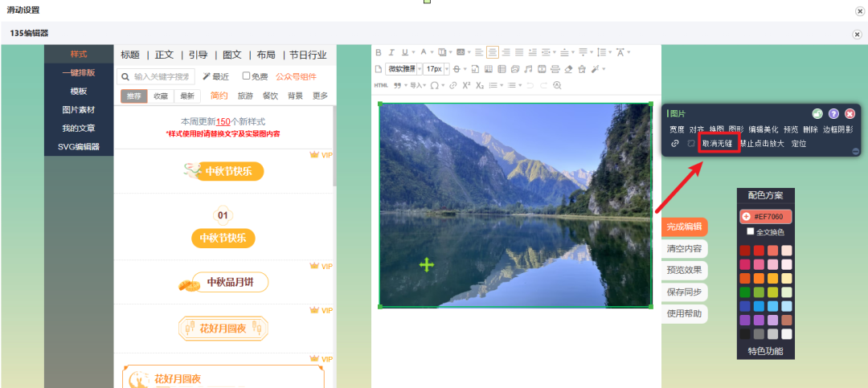The width and height of the screenshot is (868, 388).
Task: Select the #EF7060 color swatch
Action: pyautogui.click(x=766, y=216)
